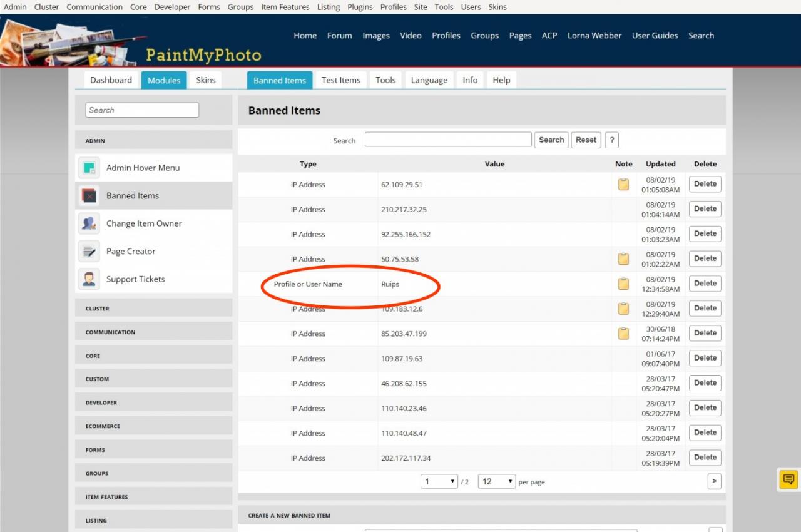Screen dimensions: 801x532
Task: View the note icon for 62.109.29.51
Action: coord(623,185)
